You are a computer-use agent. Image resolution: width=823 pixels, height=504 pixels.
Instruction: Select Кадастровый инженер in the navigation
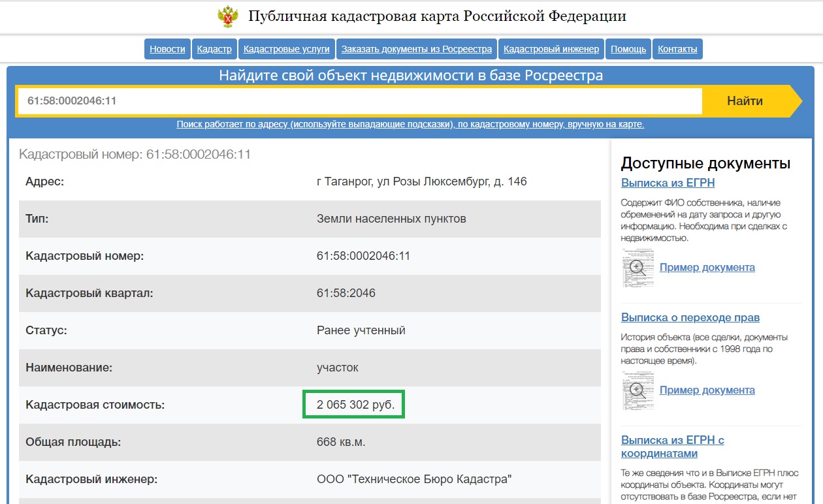[x=551, y=48]
